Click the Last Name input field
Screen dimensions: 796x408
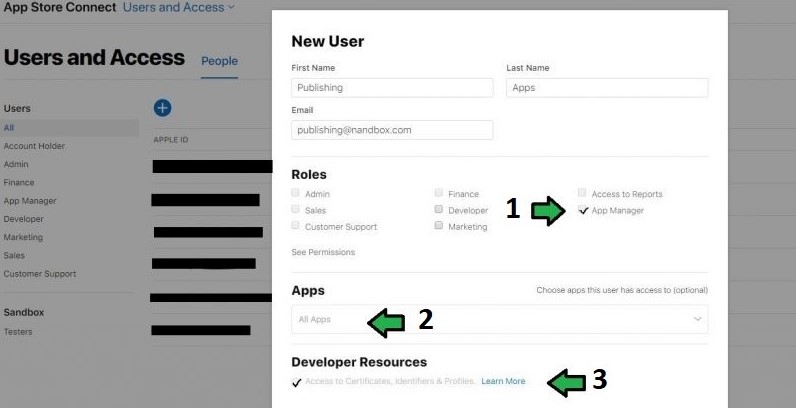[x=607, y=87]
